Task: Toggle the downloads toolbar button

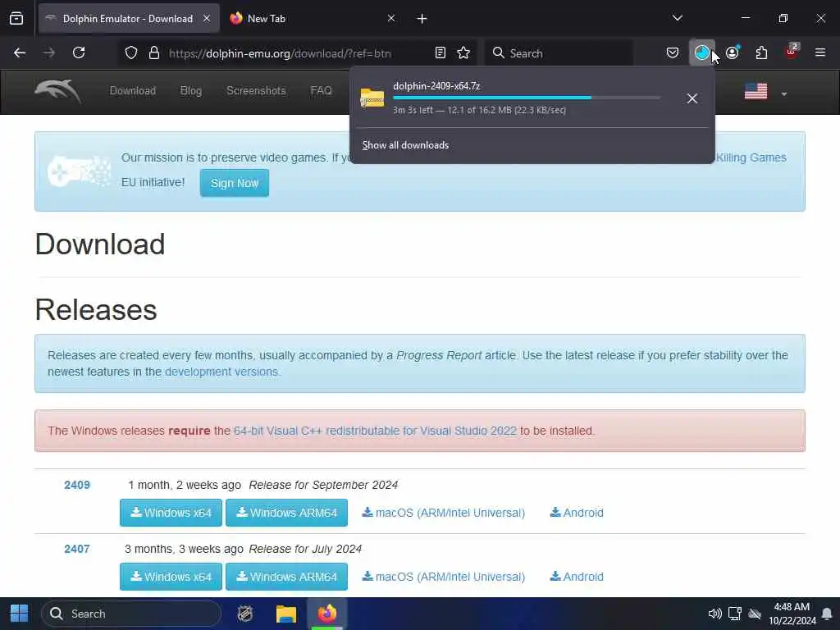Action: (702, 52)
